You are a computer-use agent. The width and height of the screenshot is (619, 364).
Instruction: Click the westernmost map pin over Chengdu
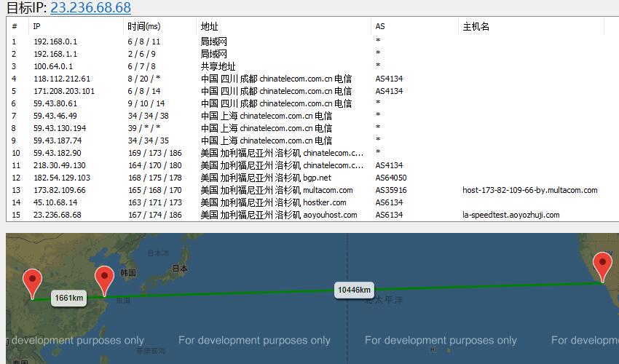[32, 283]
